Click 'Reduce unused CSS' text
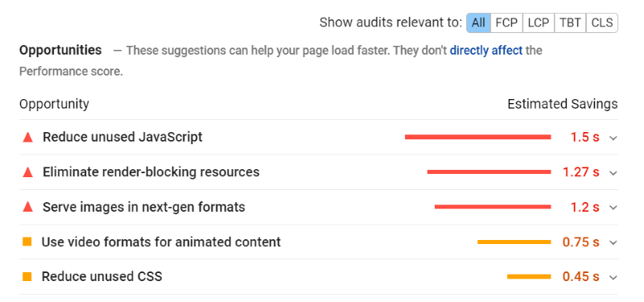Screen dimensions: 644x302 [102, 276]
